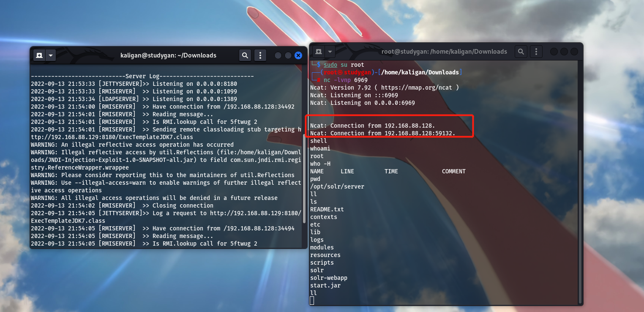
Task: Click 'NAME LINE TIME COMMENT' header row
Action: pyautogui.click(x=388, y=171)
